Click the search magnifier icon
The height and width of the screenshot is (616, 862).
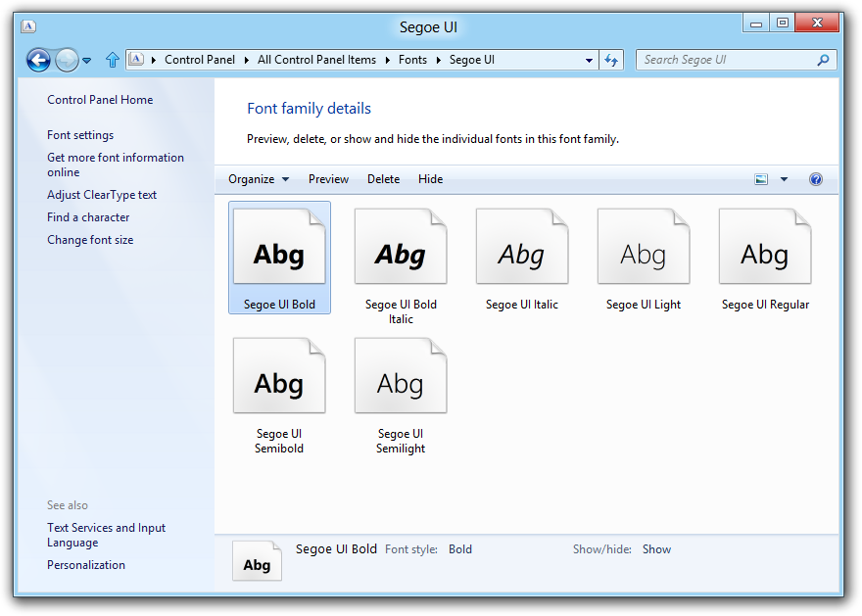pyautogui.click(x=823, y=60)
